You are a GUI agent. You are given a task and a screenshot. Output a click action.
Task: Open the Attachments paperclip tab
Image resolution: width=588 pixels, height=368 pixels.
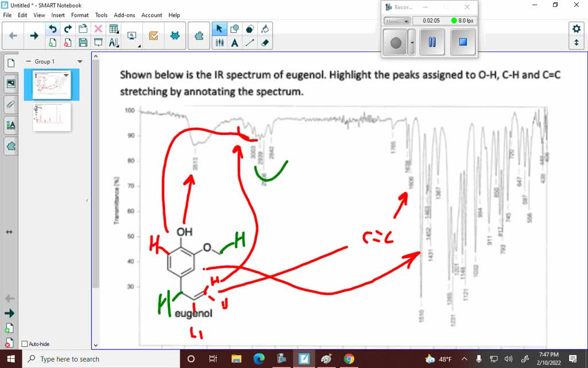(x=10, y=104)
